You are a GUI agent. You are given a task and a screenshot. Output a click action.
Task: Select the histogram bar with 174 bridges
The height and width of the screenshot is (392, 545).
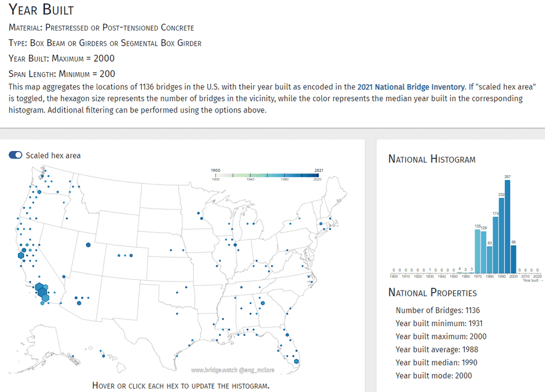[x=495, y=243]
